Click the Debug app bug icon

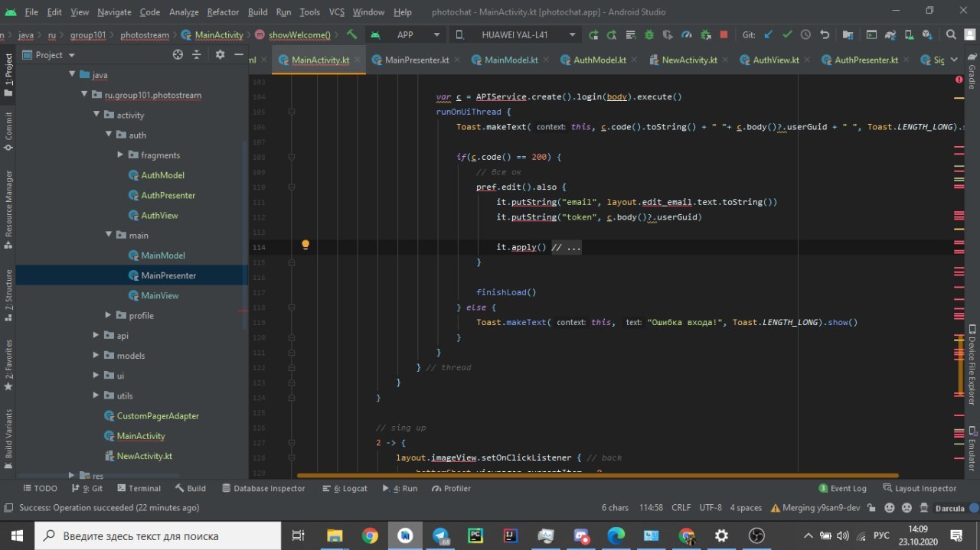649,34
